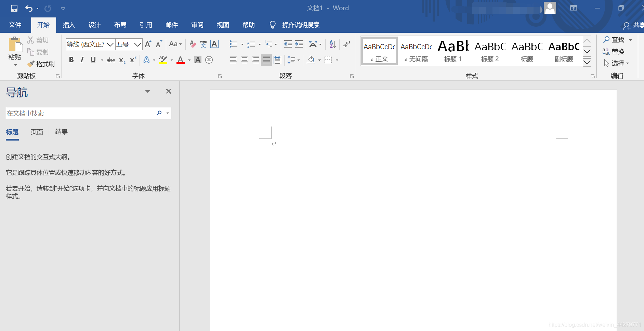Apply the 标题 1 heading style
644x331 pixels.
[453, 51]
